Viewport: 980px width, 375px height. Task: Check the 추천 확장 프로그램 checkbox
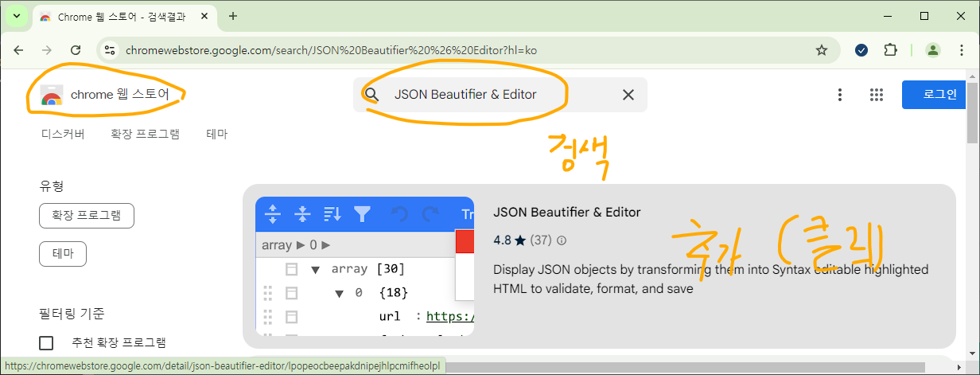[47, 343]
